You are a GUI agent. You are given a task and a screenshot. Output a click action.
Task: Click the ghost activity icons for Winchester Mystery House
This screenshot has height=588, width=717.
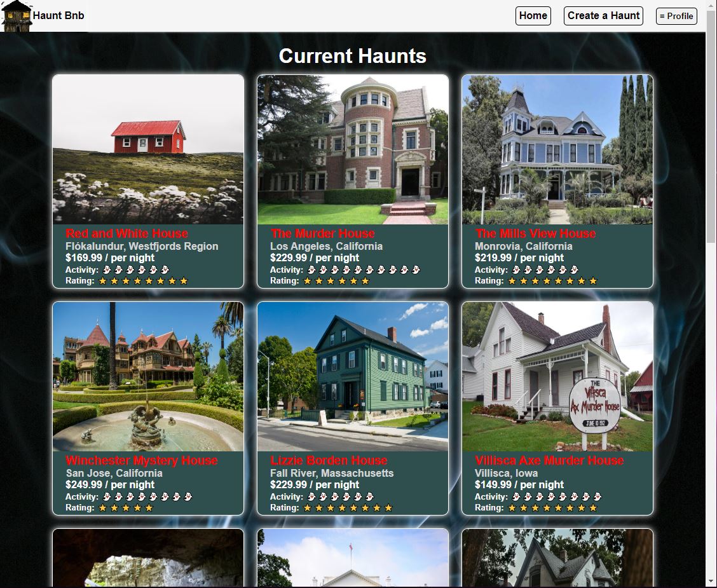[x=147, y=496]
